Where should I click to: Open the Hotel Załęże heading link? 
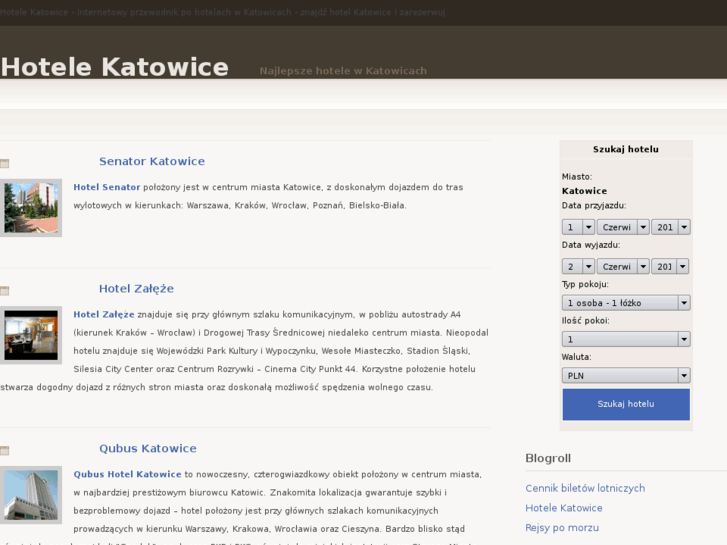(136, 289)
